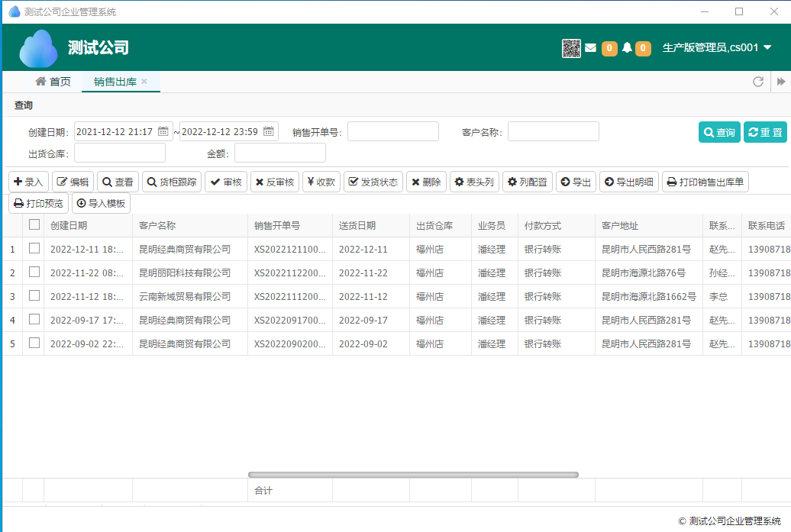The image size is (791, 532).
Task: Click the 审核 approve button
Action: point(226,182)
